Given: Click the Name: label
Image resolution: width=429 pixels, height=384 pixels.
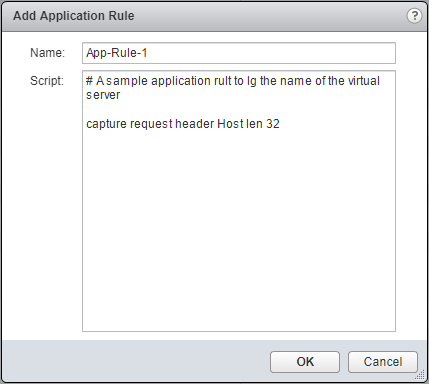Looking at the screenshot, I should 47,53.
